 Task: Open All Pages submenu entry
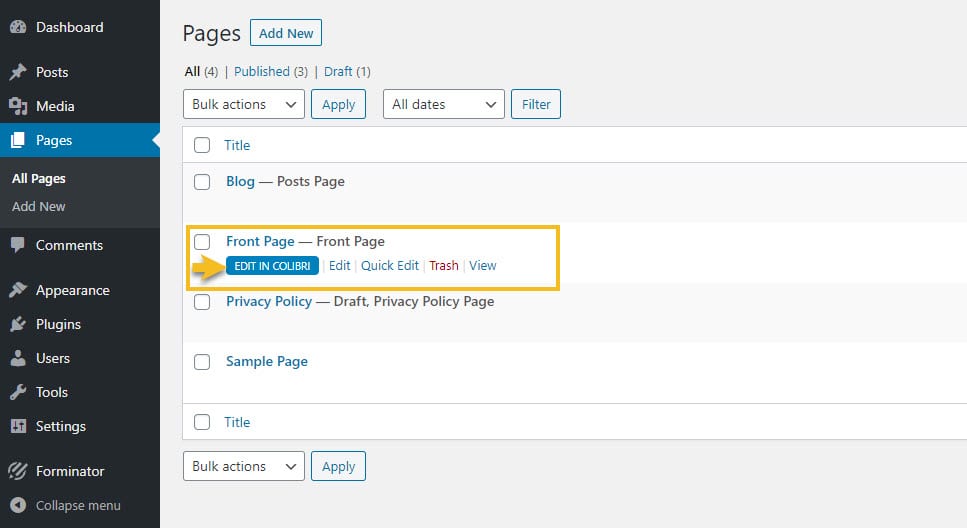tap(39, 178)
